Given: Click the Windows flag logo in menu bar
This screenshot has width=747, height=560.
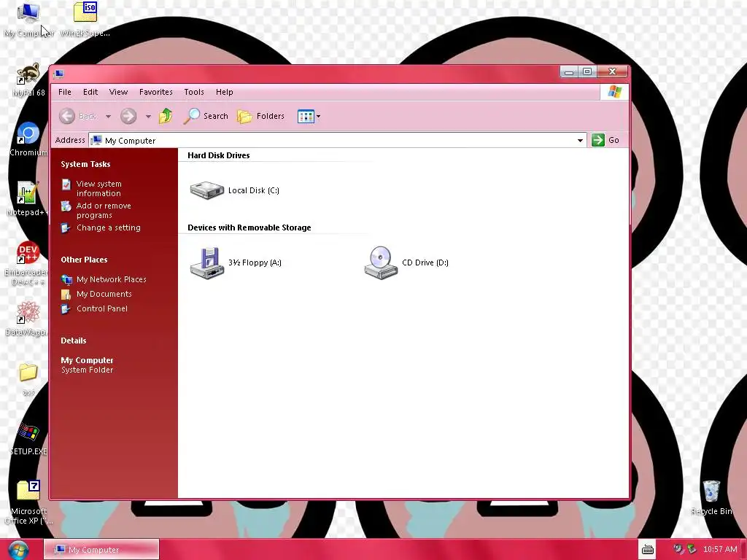Looking at the screenshot, I should click(x=614, y=92).
